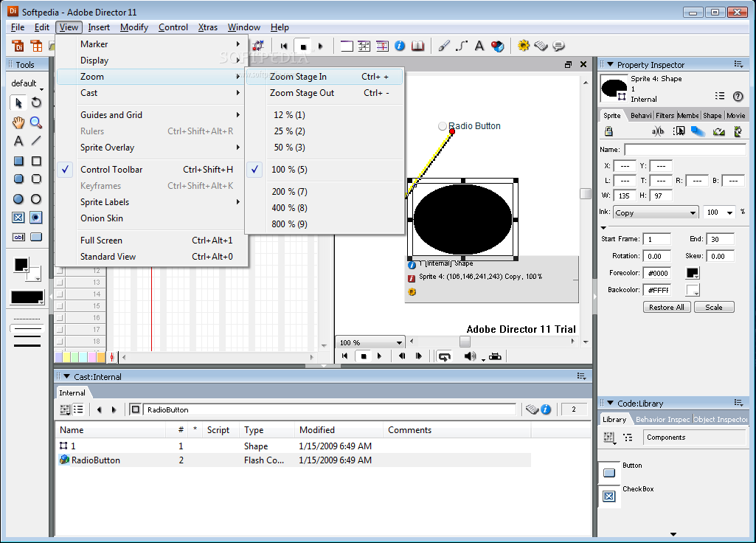This screenshot has height=543, width=756.
Task: Open the Vector Shape window icon
Action: tap(462, 46)
